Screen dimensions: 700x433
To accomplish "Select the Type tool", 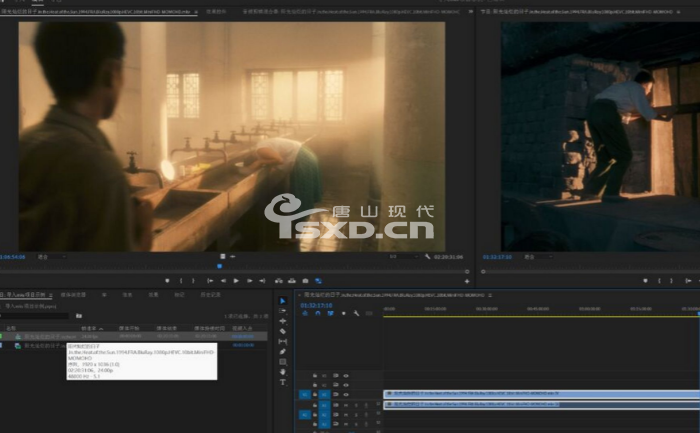I will tap(283, 382).
